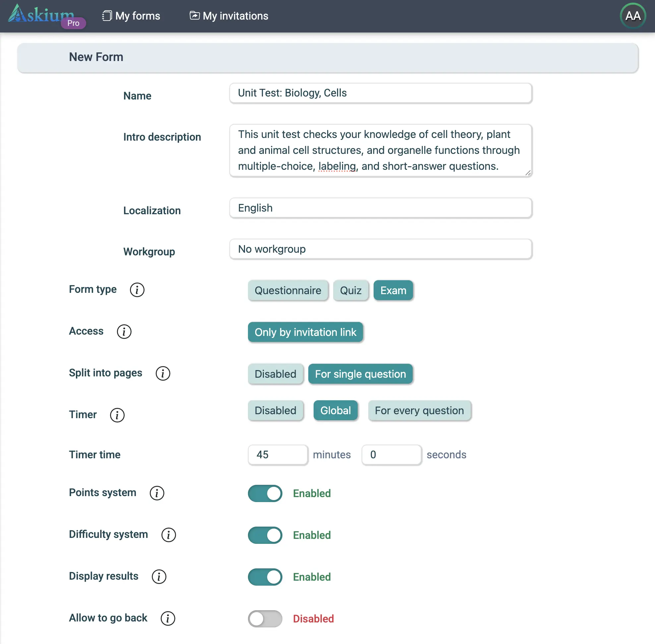This screenshot has height=644, width=655.
Task: Select the Quiz form type
Action: (350, 290)
